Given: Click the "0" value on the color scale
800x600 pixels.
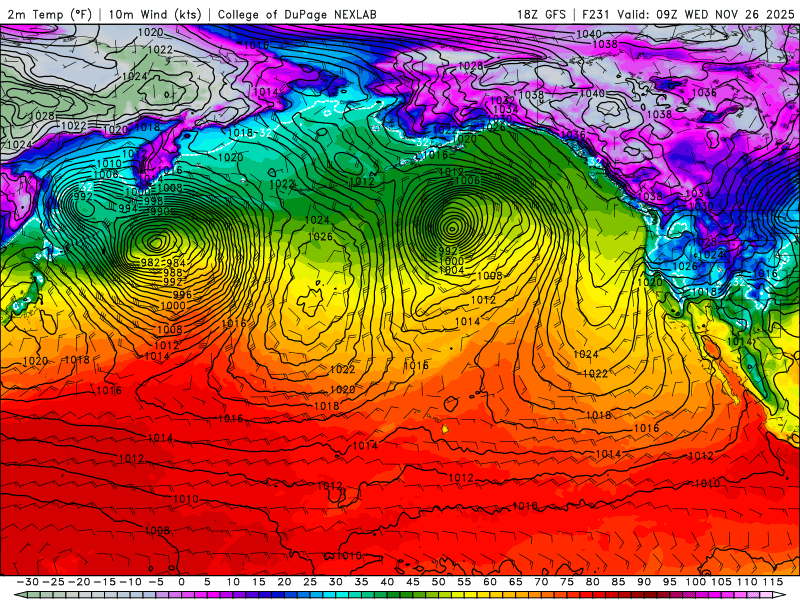Looking at the screenshot, I should pyautogui.click(x=181, y=582).
